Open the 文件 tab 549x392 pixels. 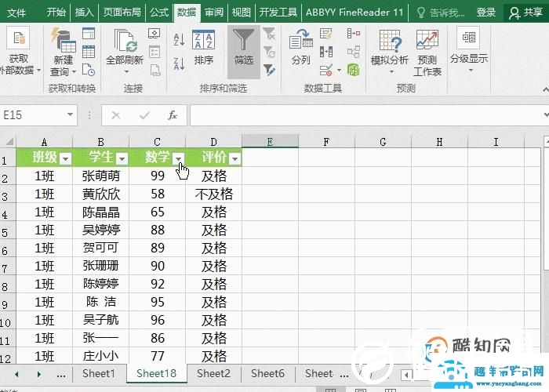pos(16,13)
